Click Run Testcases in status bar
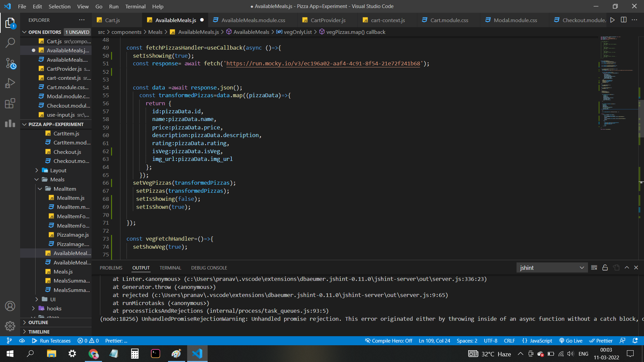This screenshot has width=644, height=362. tap(51, 341)
